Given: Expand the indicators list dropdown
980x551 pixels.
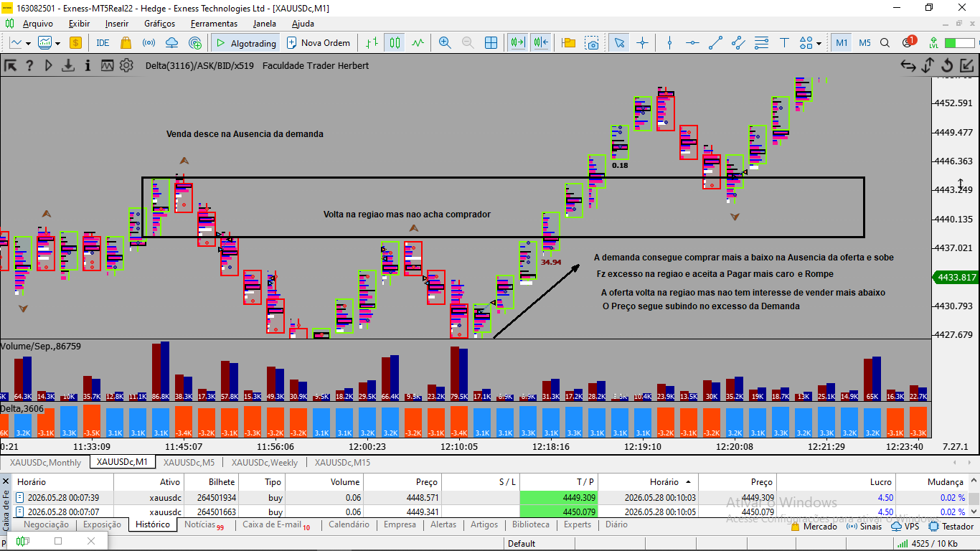Looking at the screenshot, I should (58, 43).
